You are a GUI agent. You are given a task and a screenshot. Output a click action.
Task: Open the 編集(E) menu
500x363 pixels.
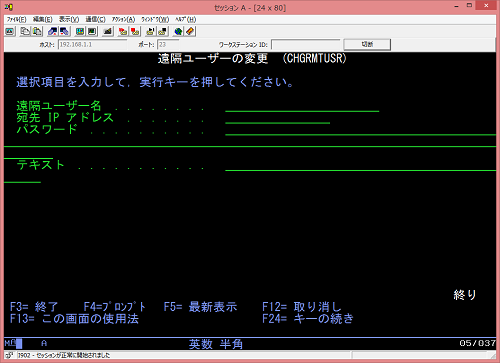pos(43,19)
